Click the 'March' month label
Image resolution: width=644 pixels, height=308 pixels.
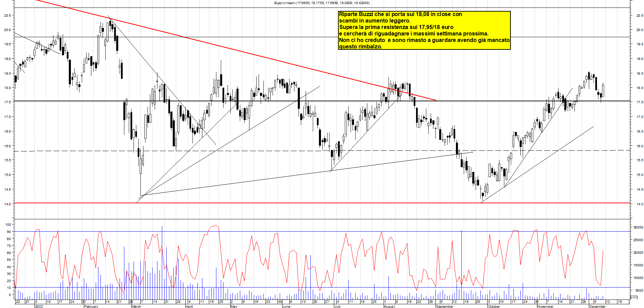click(x=136, y=306)
